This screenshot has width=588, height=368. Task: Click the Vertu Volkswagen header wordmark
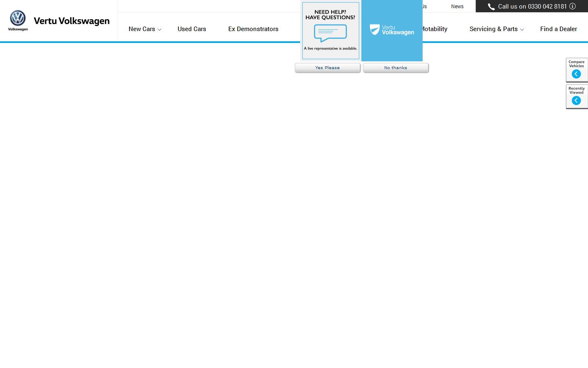click(x=71, y=21)
